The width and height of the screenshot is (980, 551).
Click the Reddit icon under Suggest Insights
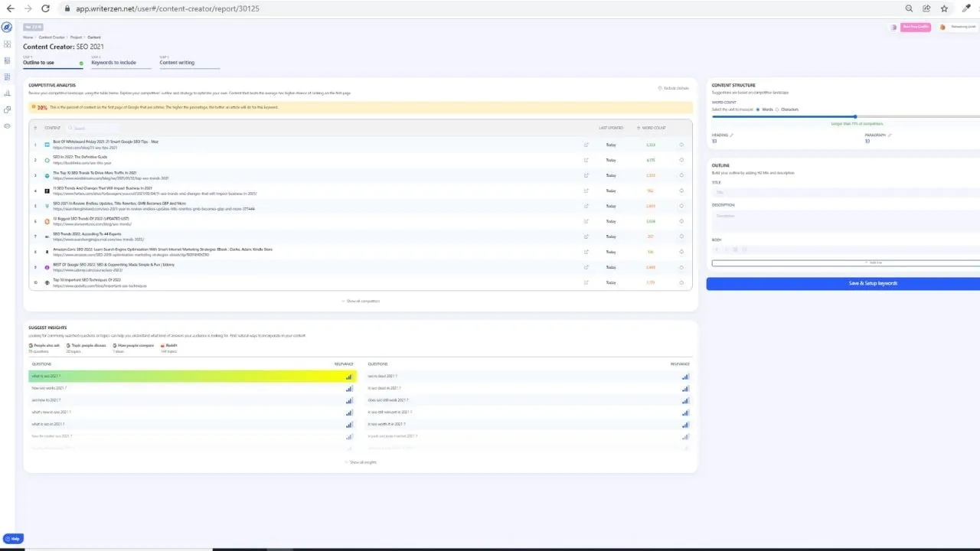[163, 345]
